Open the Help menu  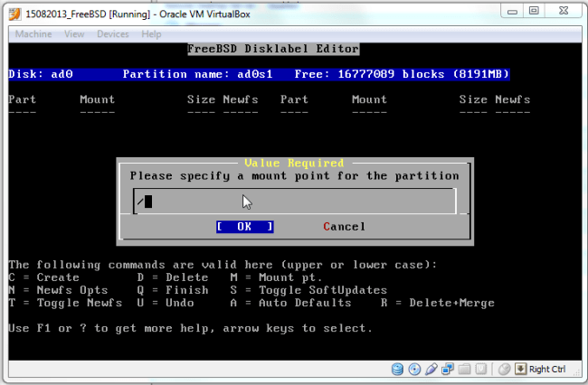click(x=151, y=34)
